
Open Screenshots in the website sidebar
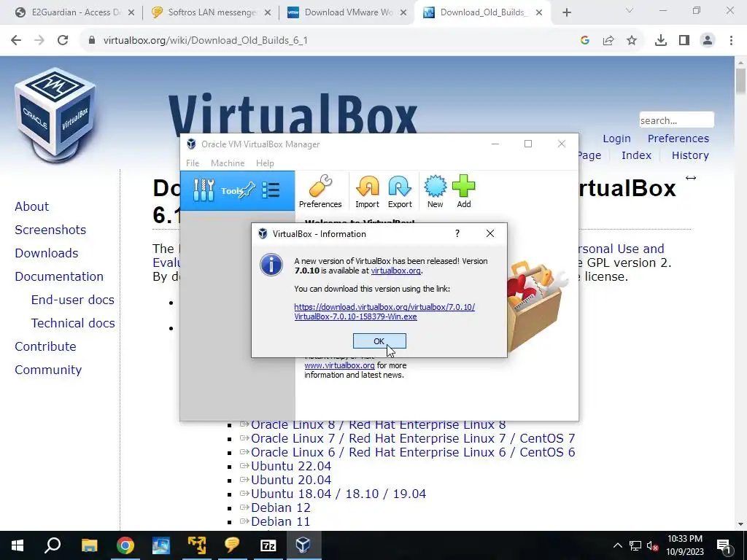[x=50, y=230]
